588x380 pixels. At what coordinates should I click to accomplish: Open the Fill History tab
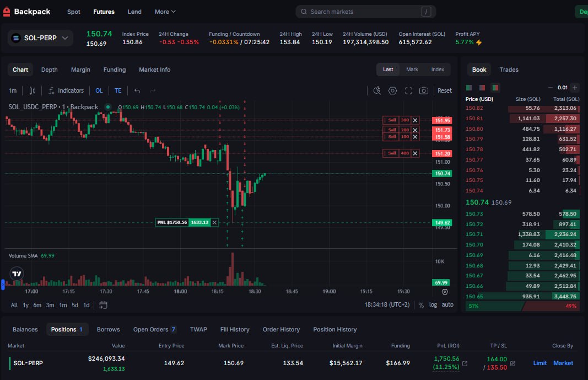(x=235, y=329)
